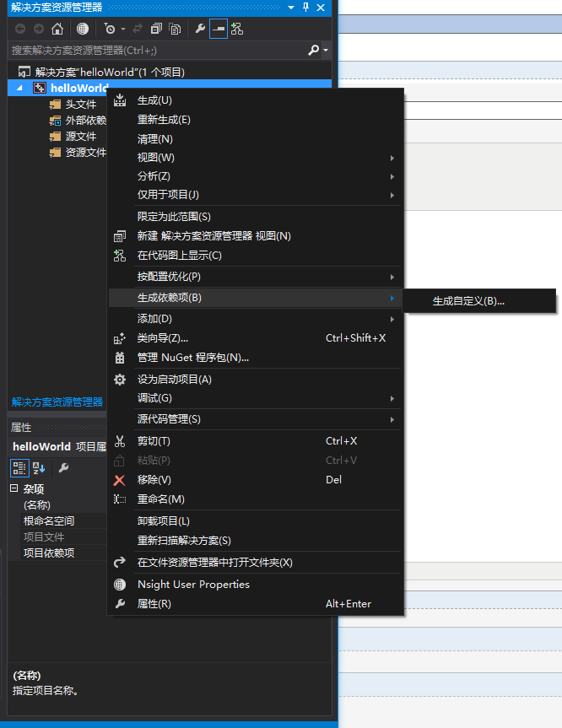Open the search options dropdown arrow
562x728 pixels.
pos(326,50)
